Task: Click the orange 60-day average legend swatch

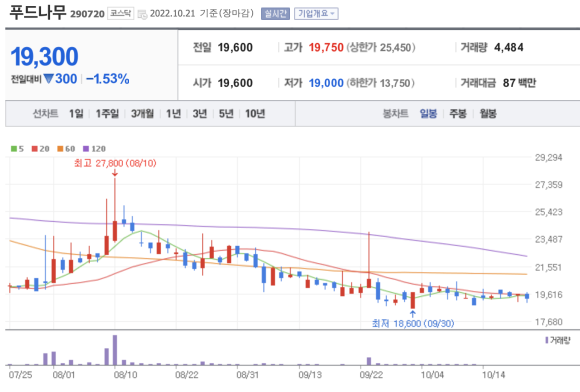Action: pos(60,149)
